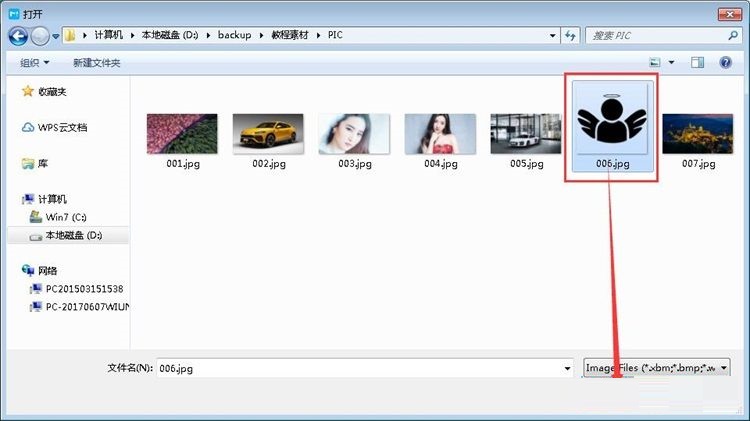This screenshot has height=421, width=750.
Task: Toggle the preview pane icon
Action: click(x=697, y=63)
